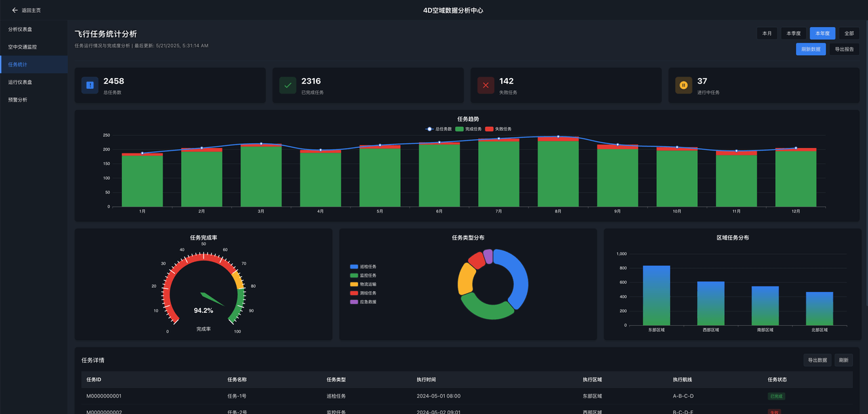Open 空中交通监控 in the sidebar
The width and height of the screenshot is (868, 414).
(22, 47)
